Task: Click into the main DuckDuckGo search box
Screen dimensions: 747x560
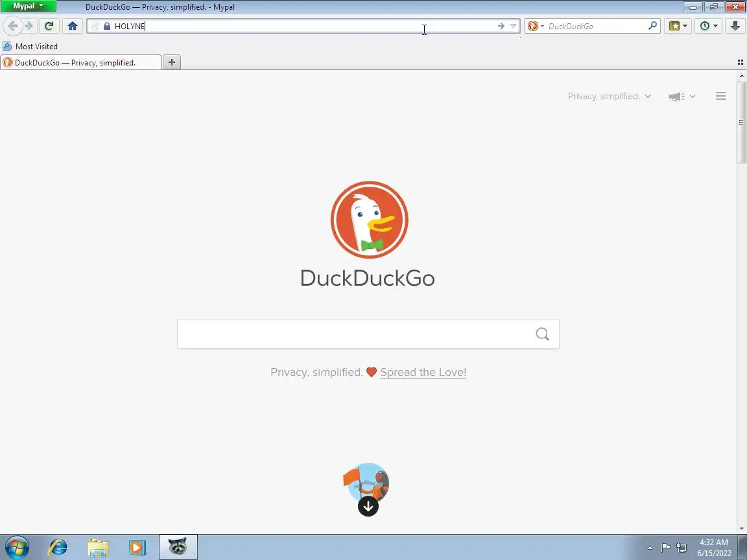Action: pos(368,334)
